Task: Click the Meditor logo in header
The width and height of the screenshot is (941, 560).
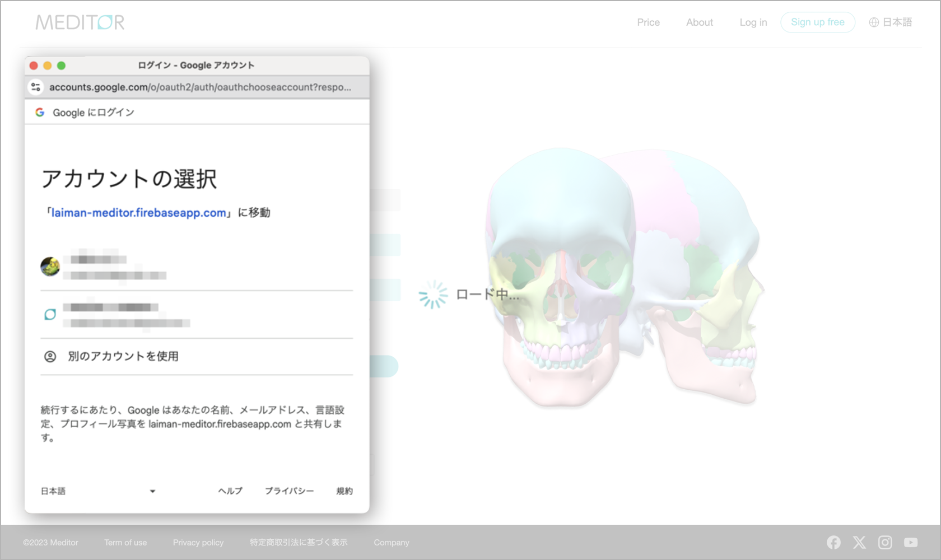Action: pyautogui.click(x=80, y=22)
